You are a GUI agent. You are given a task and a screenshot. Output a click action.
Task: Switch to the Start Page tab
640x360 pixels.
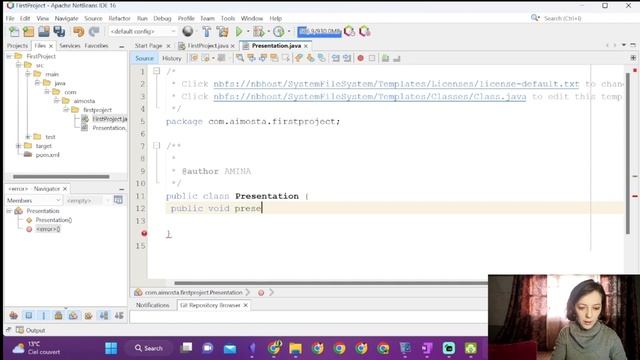pos(149,46)
